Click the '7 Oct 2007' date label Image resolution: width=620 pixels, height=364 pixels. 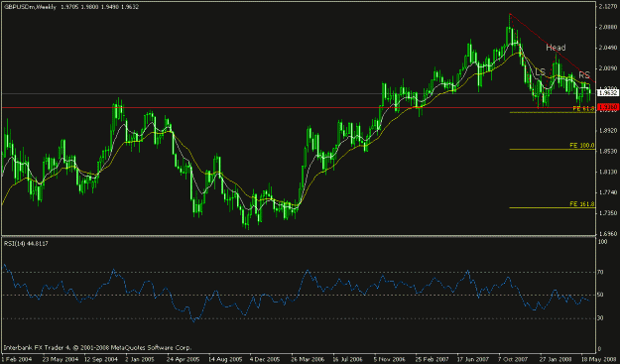coord(514,359)
